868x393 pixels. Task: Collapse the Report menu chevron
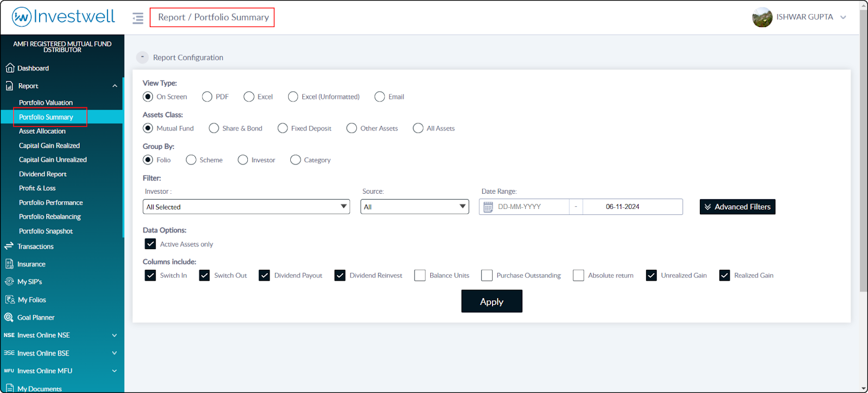click(114, 86)
